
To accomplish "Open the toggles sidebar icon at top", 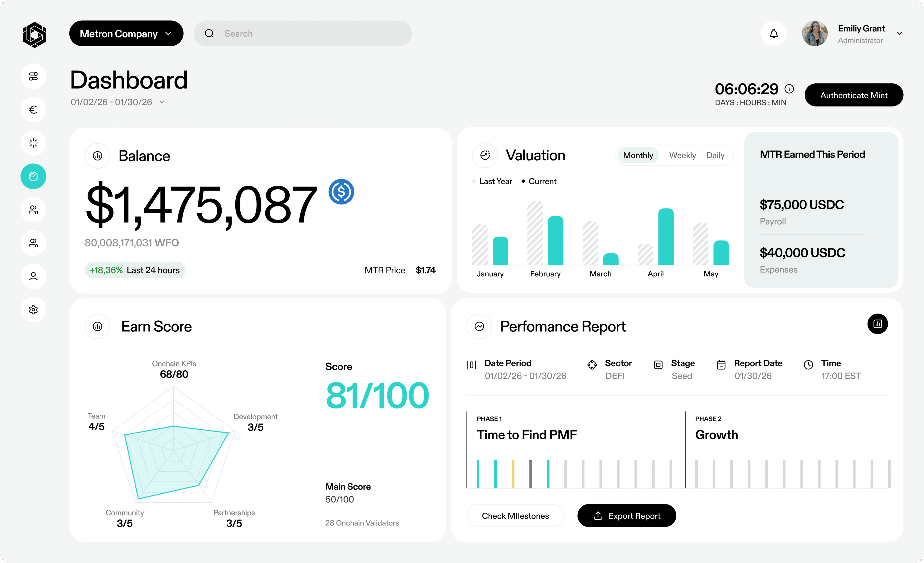I will click(33, 76).
